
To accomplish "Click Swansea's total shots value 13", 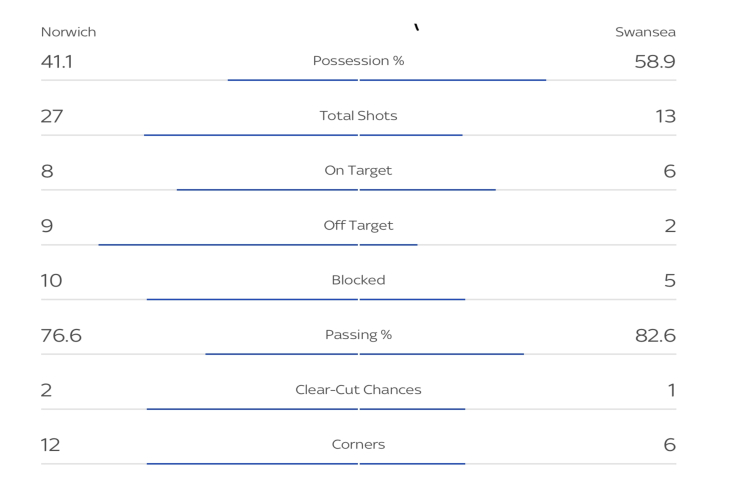I will click(665, 116).
